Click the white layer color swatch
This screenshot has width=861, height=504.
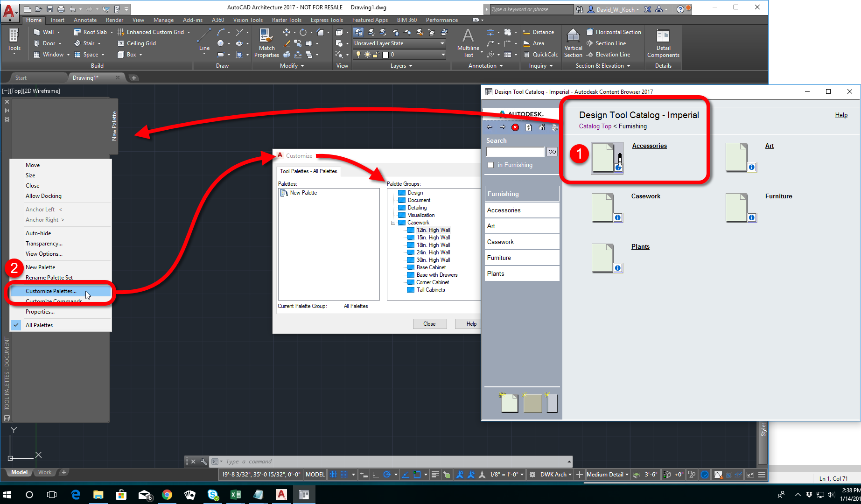click(385, 55)
